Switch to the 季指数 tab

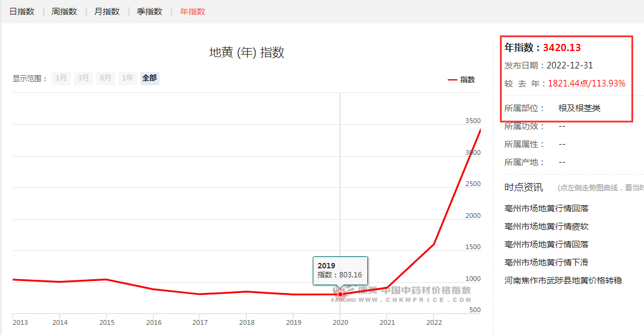(x=149, y=11)
